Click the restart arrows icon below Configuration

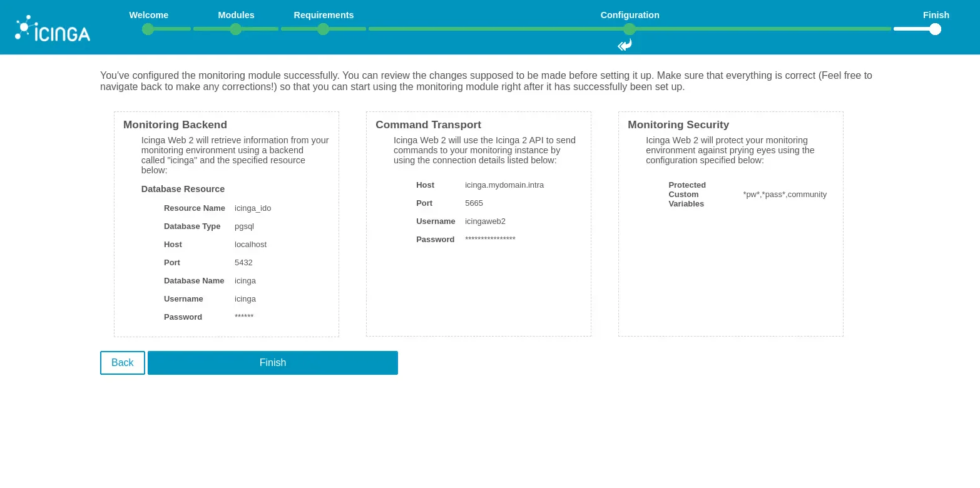pos(625,45)
